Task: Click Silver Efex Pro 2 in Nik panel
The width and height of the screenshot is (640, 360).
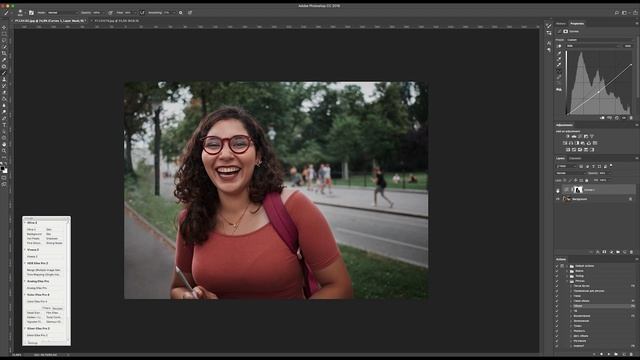Action: (38, 329)
